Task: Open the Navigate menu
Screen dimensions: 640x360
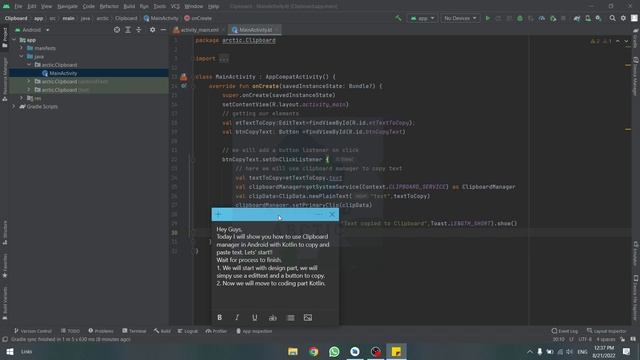Action: (x=67, y=6)
